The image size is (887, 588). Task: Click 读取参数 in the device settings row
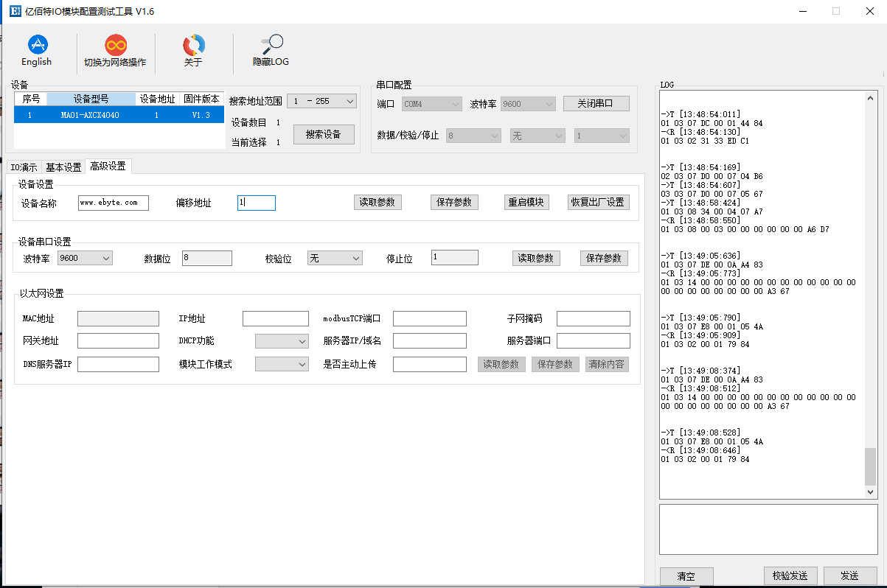coord(378,202)
